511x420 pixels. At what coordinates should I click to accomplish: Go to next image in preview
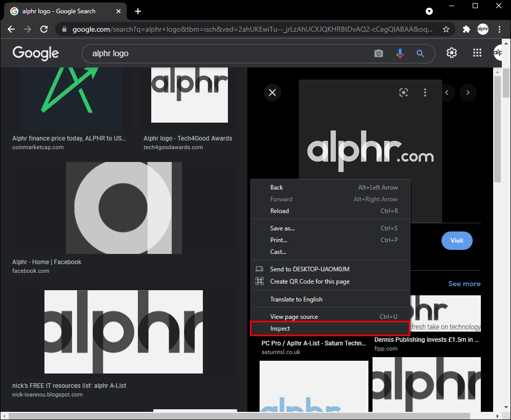[468, 92]
